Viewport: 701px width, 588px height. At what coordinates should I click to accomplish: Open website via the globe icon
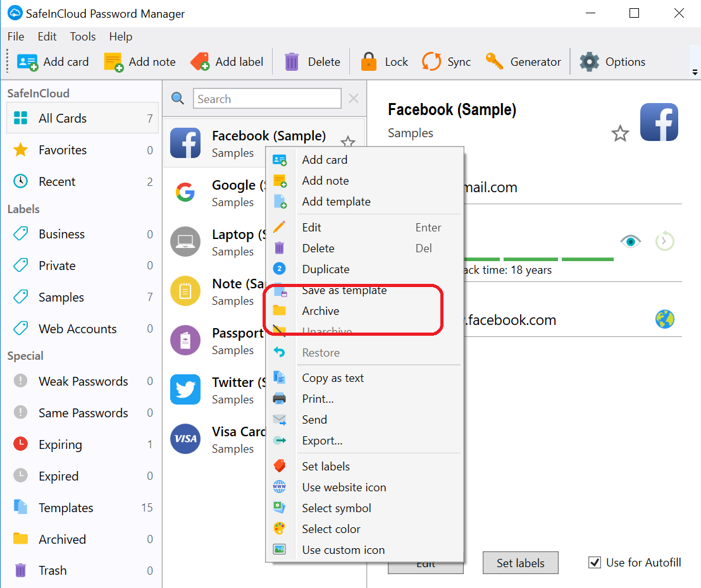(665, 319)
